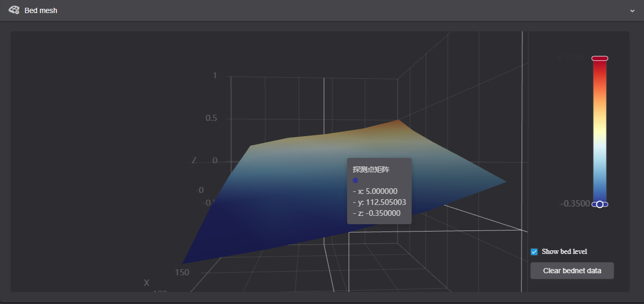Click the orange peak of the mesh surface
Viewport: 644px width, 304px height.
398,121
